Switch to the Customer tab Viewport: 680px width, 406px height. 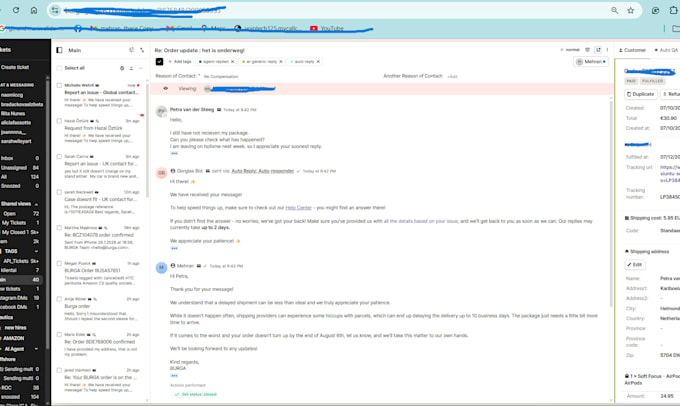pyautogui.click(x=632, y=50)
